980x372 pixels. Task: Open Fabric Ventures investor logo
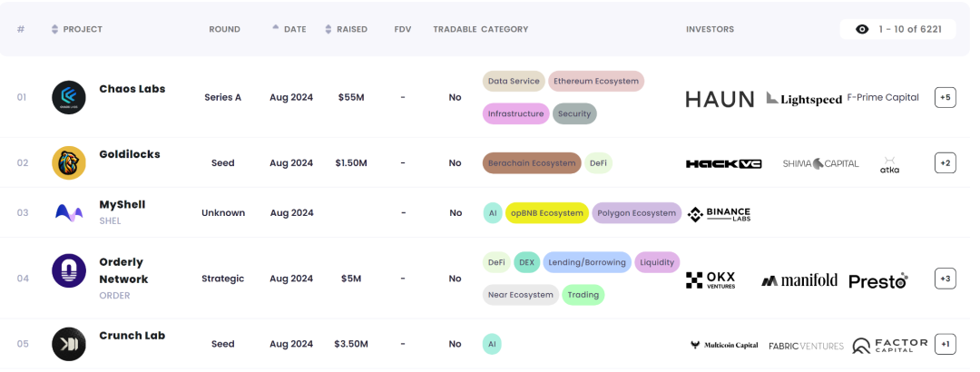807,346
